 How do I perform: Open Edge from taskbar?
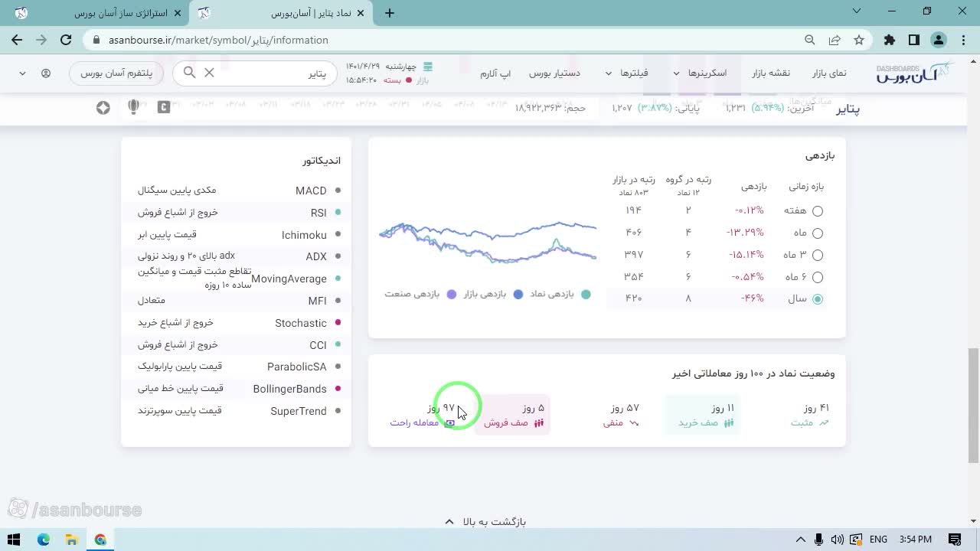click(44, 540)
